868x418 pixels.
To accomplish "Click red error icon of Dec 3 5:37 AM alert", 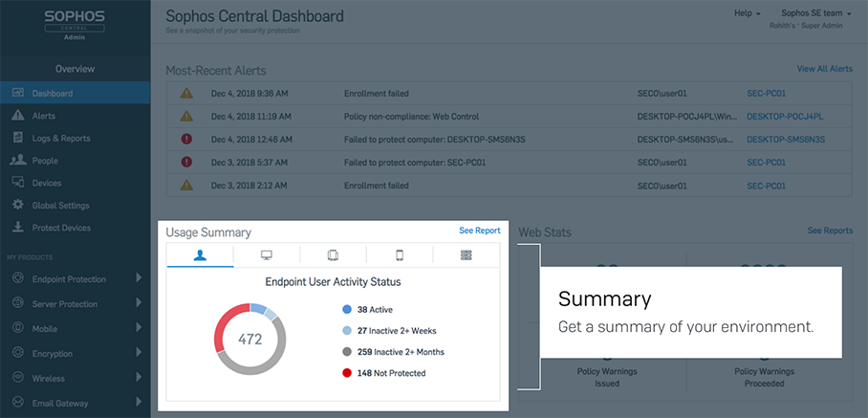I will pos(186,162).
